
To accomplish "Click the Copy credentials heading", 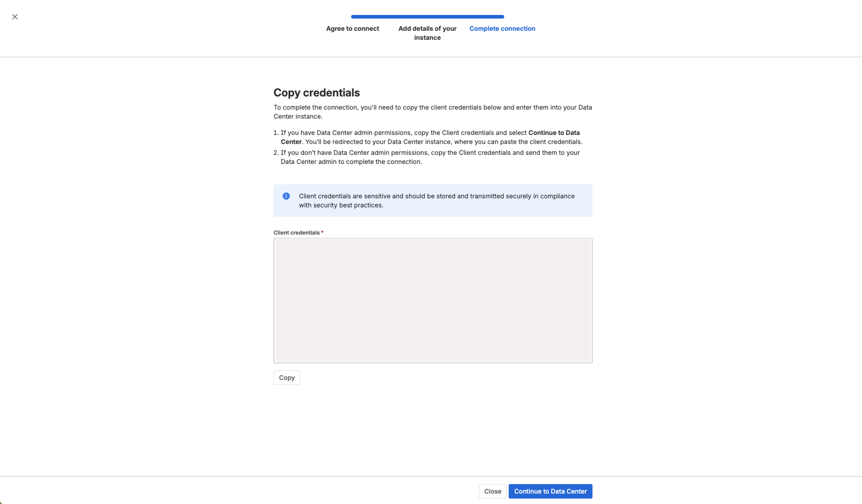I will (316, 92).
